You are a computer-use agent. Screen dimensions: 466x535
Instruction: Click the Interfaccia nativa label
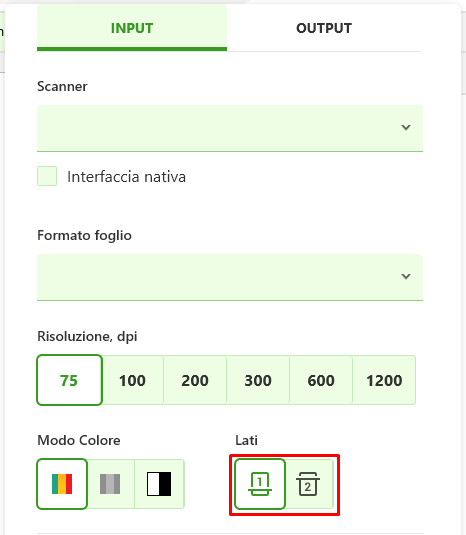(x=127, y=177)
